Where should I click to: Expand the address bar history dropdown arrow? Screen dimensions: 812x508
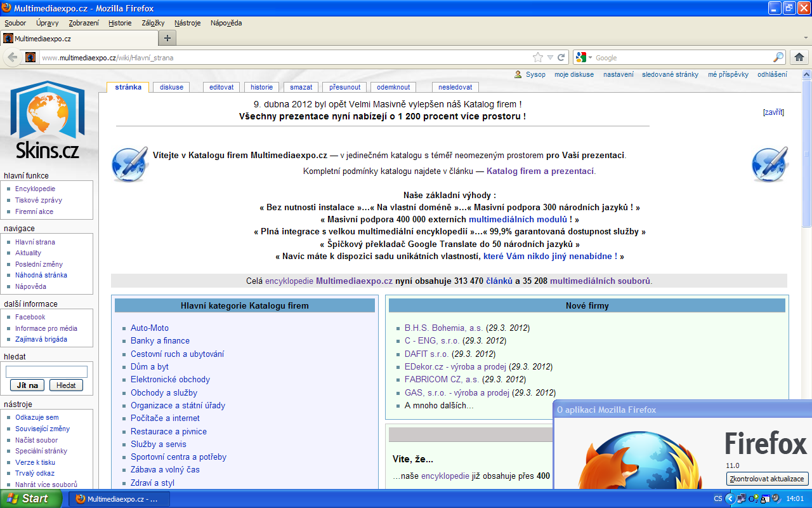pos(550,57)
